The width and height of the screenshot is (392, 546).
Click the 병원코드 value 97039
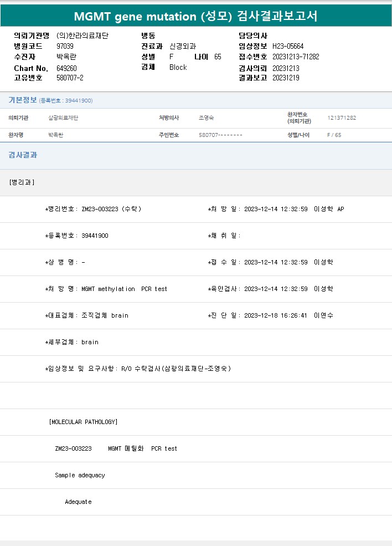coord(65,46)
